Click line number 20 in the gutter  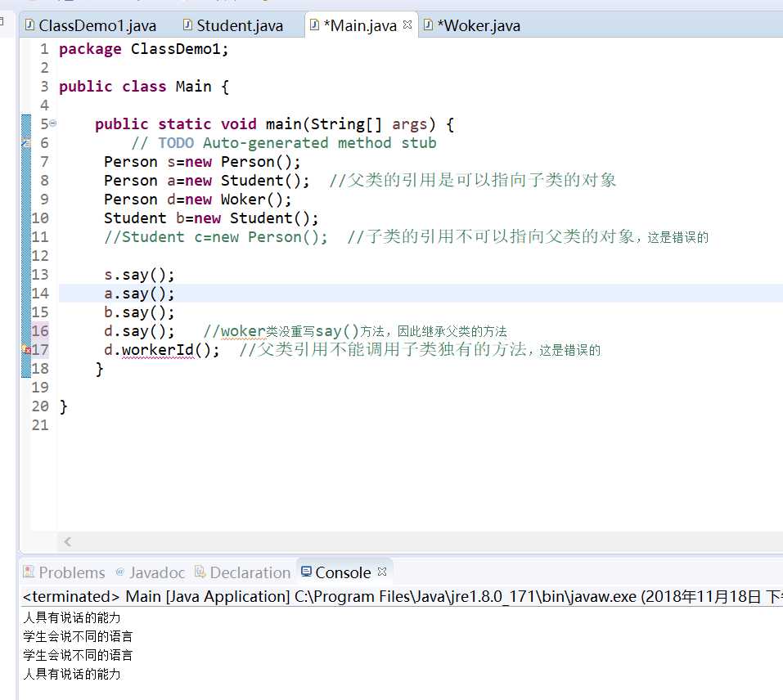click(x=40, y=406)
